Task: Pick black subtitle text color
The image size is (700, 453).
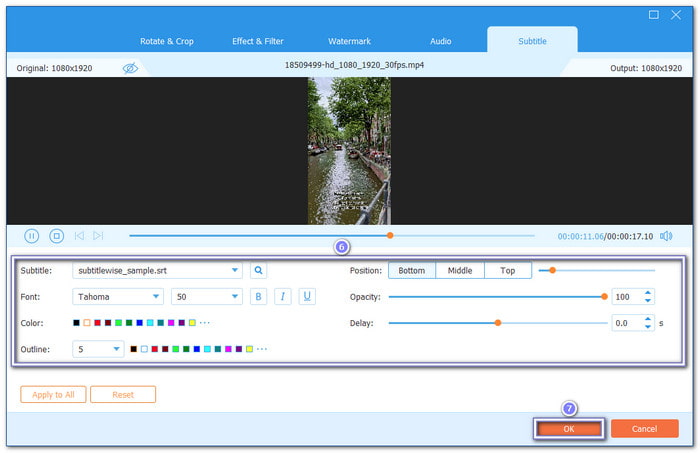Action: (76, 323)
